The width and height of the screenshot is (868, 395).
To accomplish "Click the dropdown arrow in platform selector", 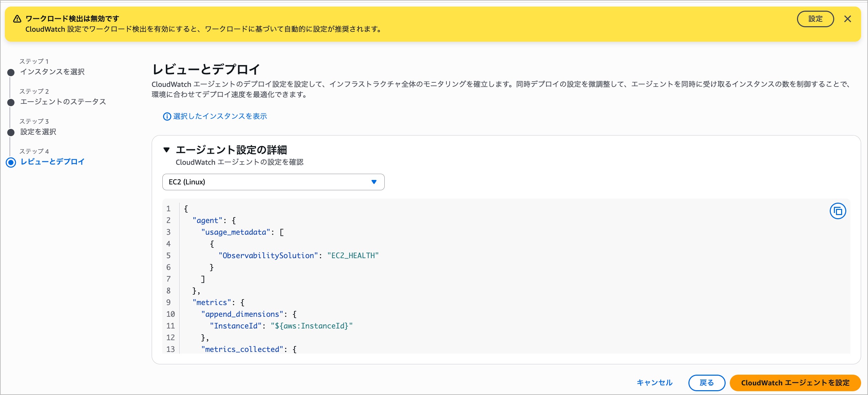I will click(374, 182).
